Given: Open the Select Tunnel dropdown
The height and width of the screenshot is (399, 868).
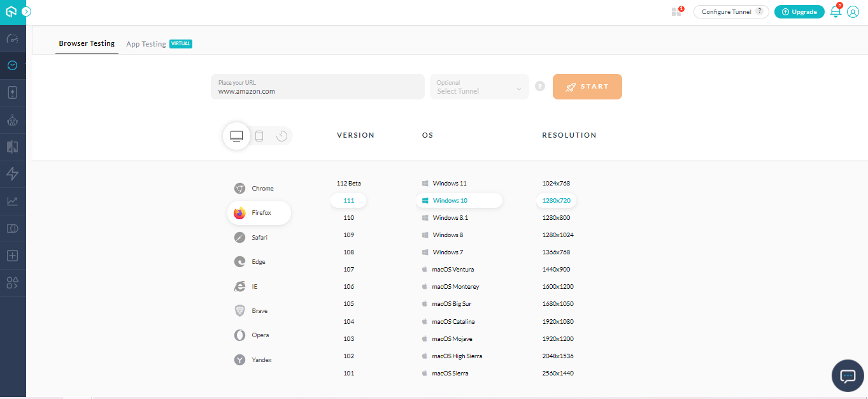Looking at the screenshot, I should tap(480, 87).
